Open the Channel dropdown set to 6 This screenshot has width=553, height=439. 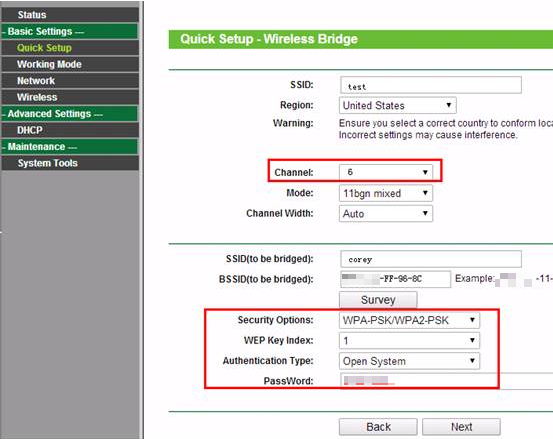[385, 172]
